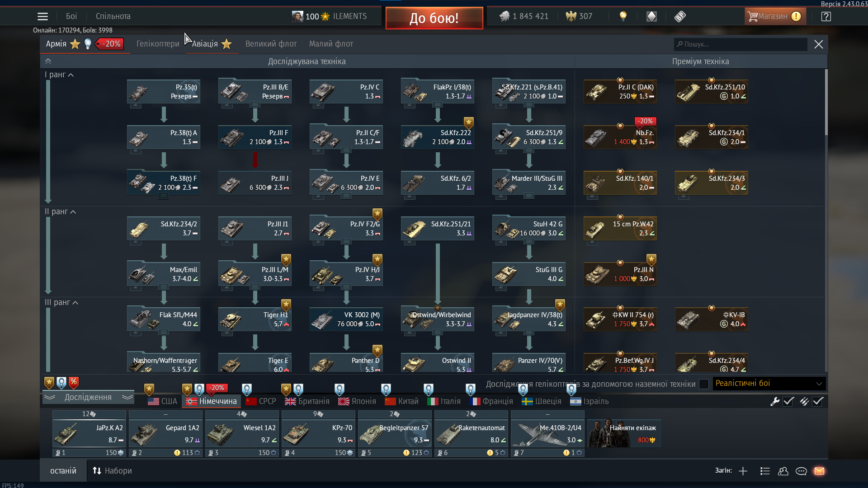Open the hamburger main menu
This screenshot has width=868, height=488.
42,16
